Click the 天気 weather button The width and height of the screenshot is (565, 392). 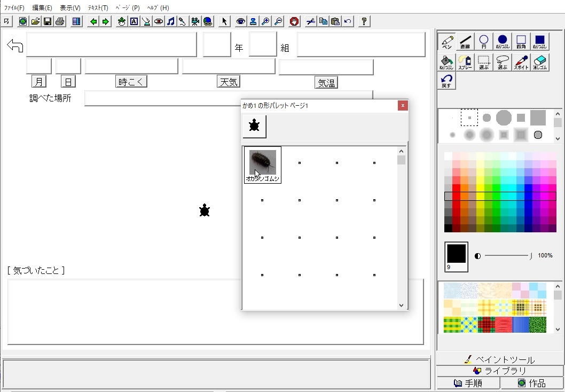pyautogui.click(x=229, y=82)
